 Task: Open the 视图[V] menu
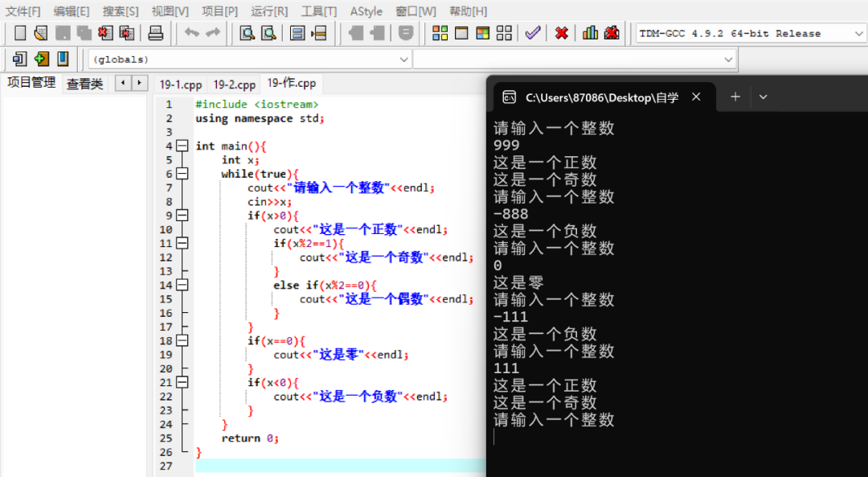[170, 11]
